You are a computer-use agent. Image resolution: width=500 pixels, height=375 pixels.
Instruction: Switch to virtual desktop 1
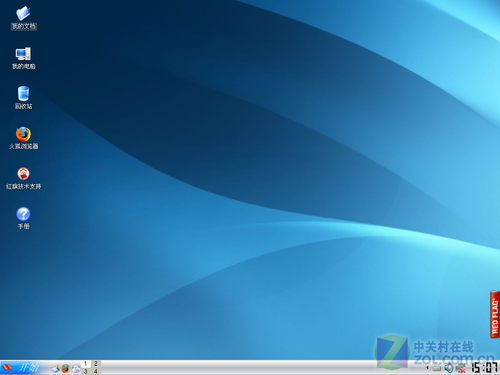click(86, 364)
